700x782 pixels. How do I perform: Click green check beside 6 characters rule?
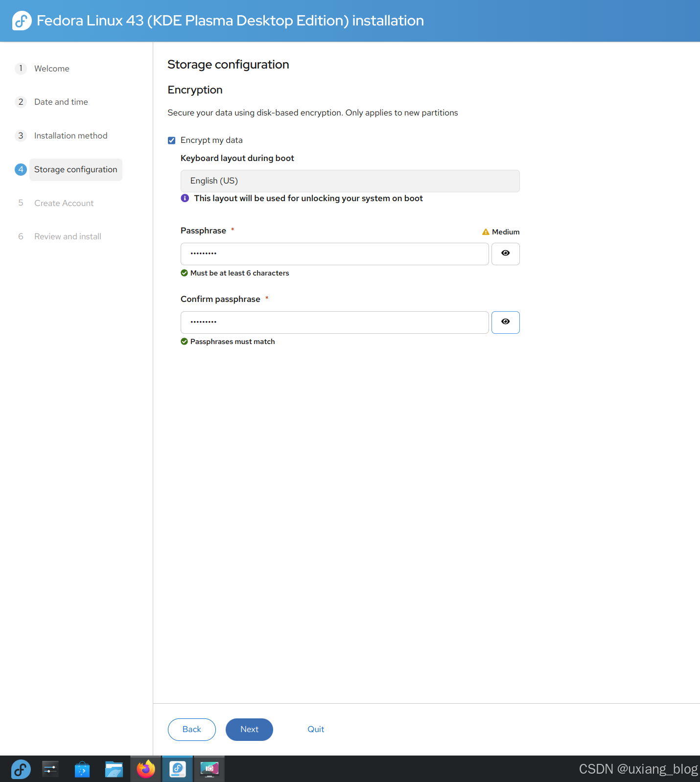[184, 273]
